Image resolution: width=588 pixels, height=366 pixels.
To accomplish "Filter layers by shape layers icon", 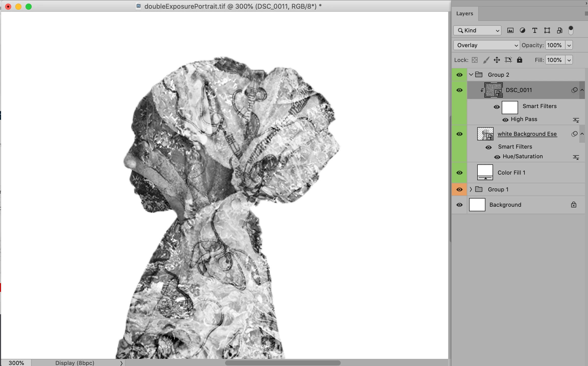I will [x=547, y=31].
